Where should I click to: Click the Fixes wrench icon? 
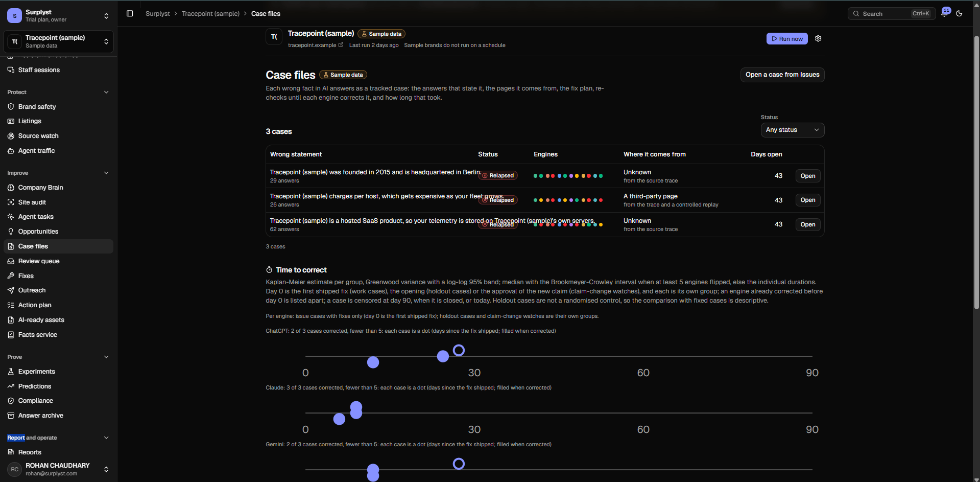tap(11, 276)
